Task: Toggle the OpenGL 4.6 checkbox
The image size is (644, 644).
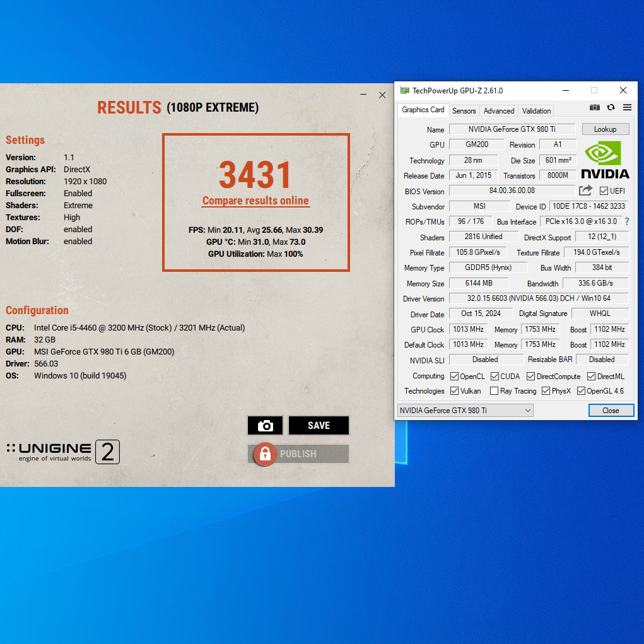Action: pyautogui.click(x=581, y=390)
